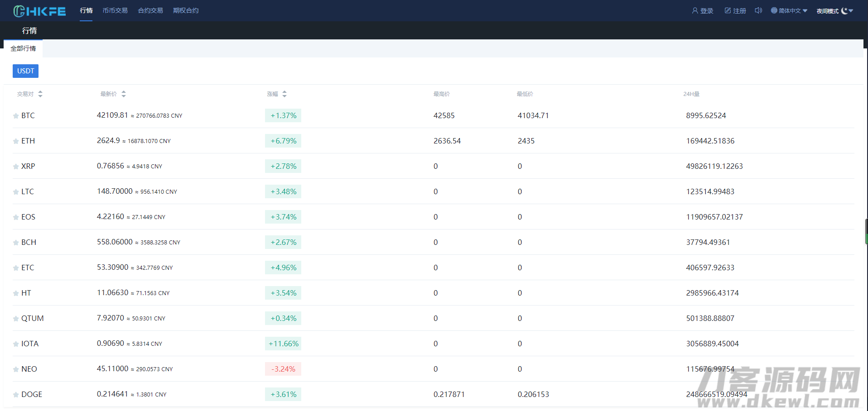Toggle favorite star for LTC
The height and width of the screenshot is (411, 868).
coord(16,192)
